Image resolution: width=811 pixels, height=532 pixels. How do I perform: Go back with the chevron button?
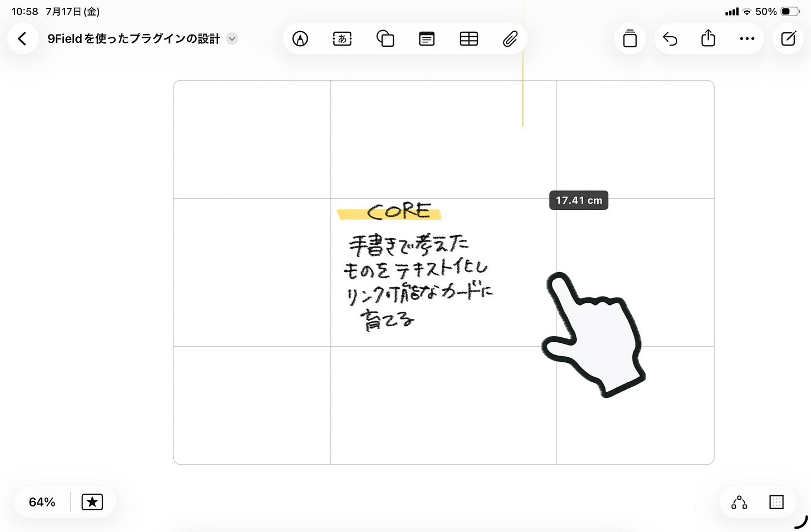pos(22,39)
